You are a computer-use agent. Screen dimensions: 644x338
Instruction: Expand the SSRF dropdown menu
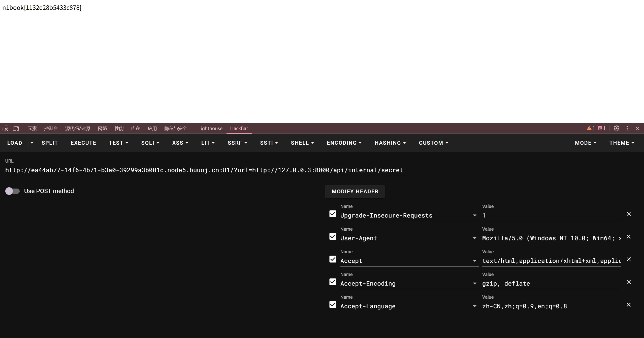point(237,143)
